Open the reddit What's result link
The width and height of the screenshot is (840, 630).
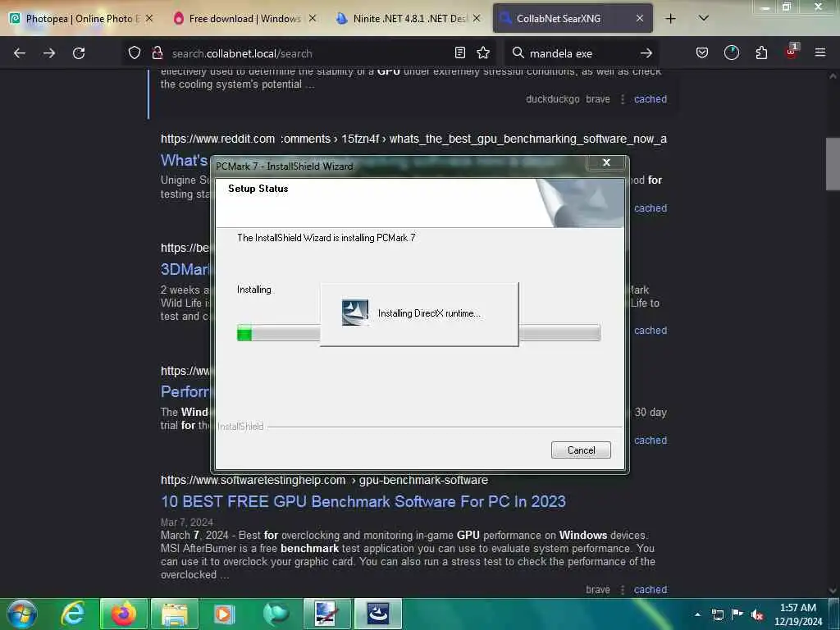tap(185, 160)
